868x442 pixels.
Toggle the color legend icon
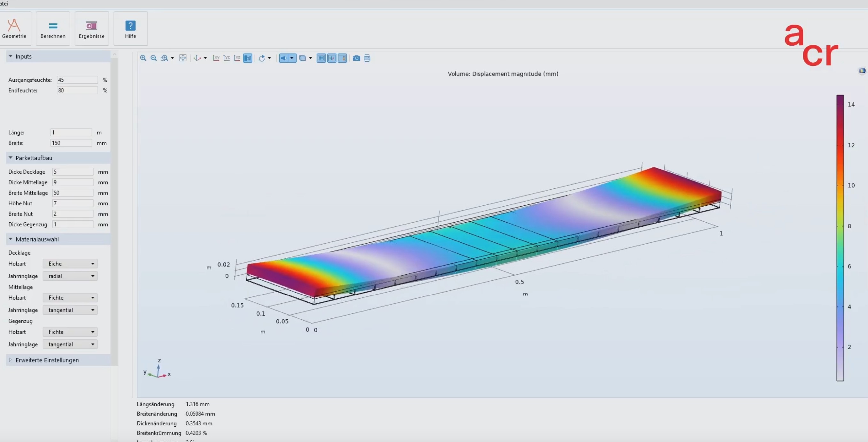tap(342, 58)
